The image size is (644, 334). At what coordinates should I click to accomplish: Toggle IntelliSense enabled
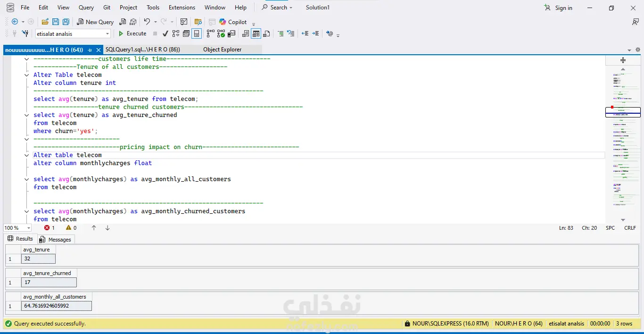click(197, 33)
